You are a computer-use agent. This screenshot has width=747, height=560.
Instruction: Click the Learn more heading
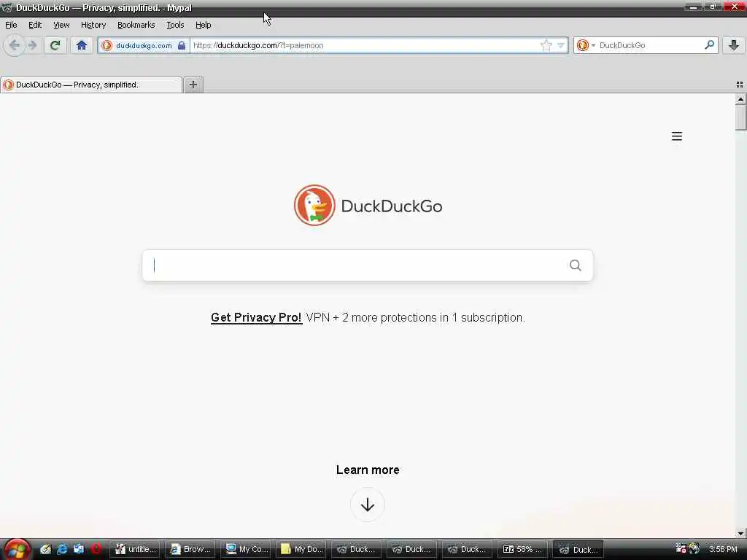368,470
